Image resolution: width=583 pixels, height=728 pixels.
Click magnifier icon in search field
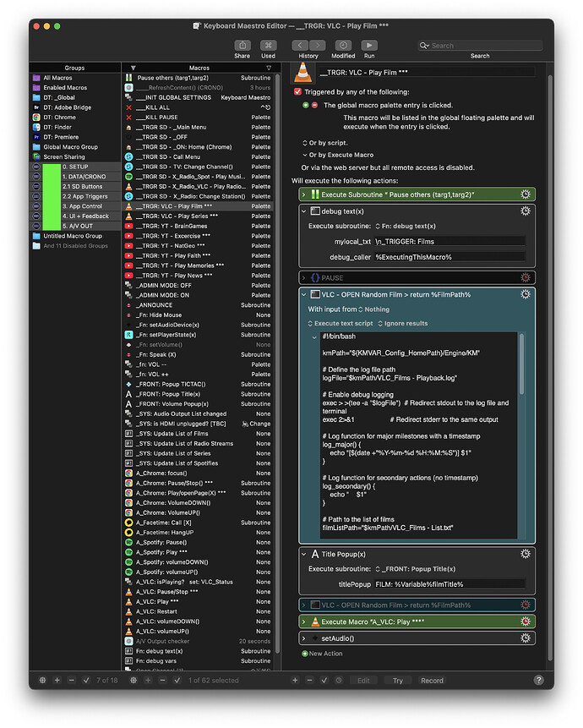(x=424, y=46)
